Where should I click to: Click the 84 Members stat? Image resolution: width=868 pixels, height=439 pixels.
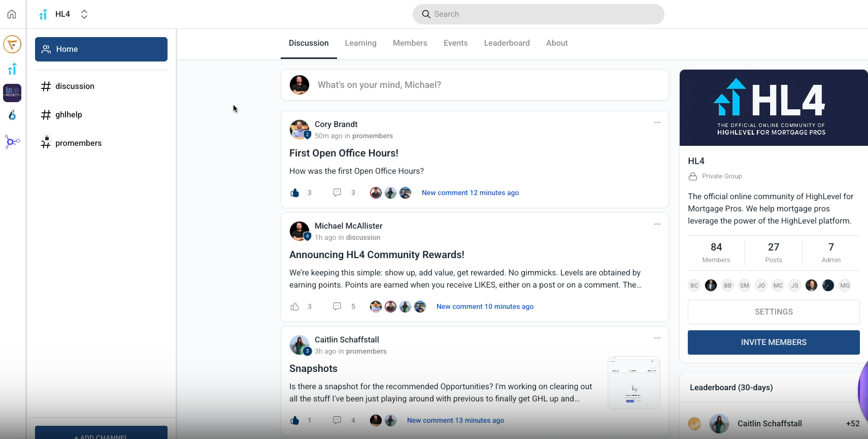[716, 253]
